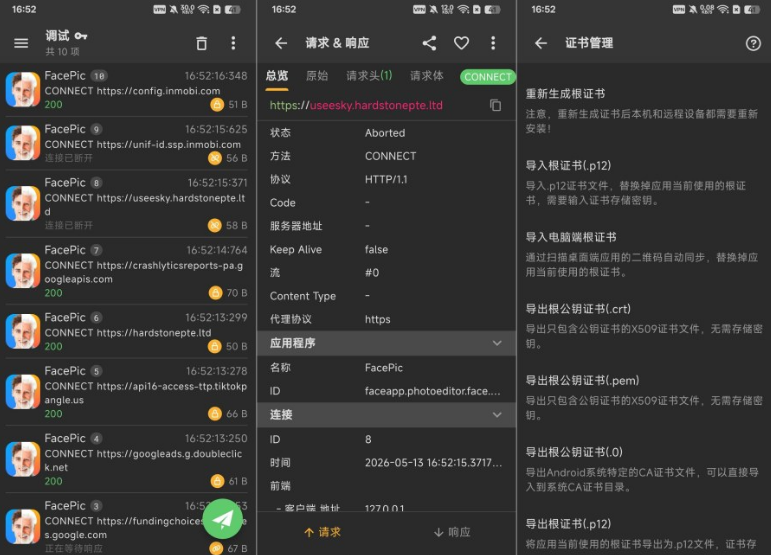Copy the useesky.hardstonepte.ltd URL

tap(495, 105)
